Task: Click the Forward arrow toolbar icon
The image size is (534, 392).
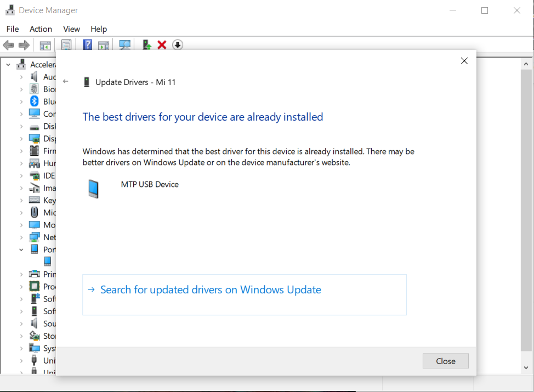Action: coord(24,45)
